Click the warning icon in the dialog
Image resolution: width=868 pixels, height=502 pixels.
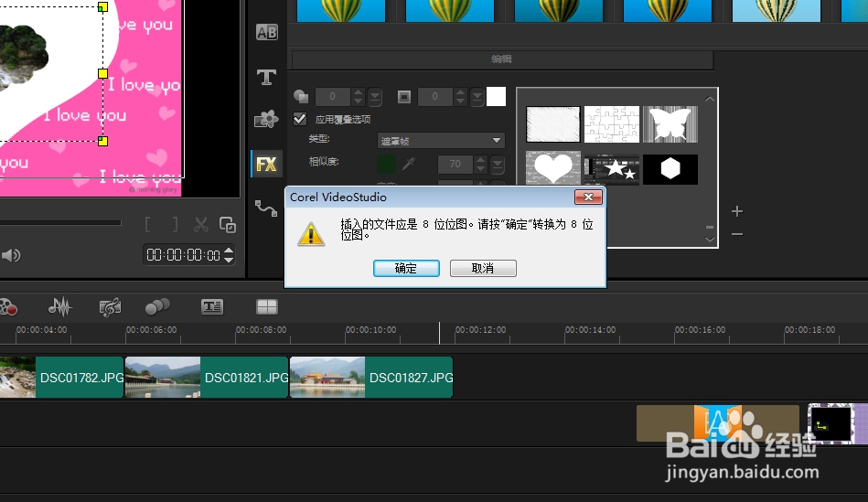click(311, 234)
